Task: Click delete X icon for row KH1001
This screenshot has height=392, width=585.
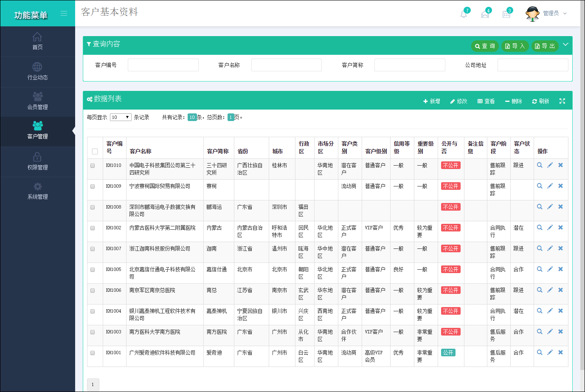Action: click(x=560, y=353)
